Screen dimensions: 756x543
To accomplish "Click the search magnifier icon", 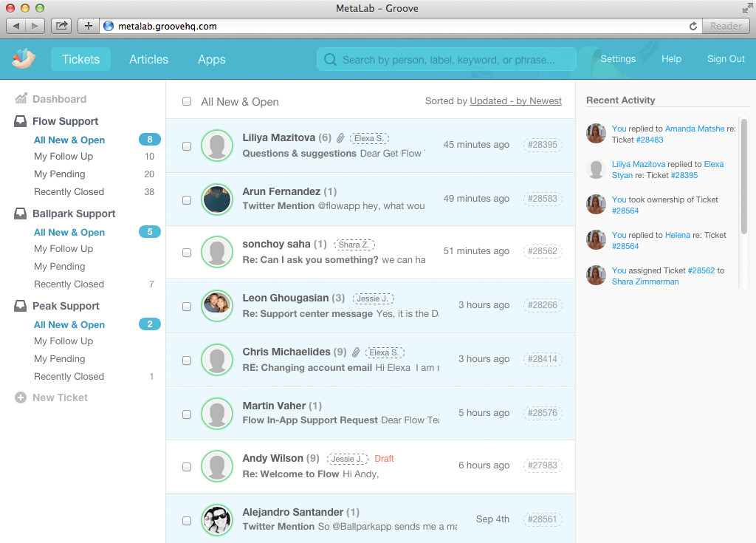I will [x=330, y=59].
